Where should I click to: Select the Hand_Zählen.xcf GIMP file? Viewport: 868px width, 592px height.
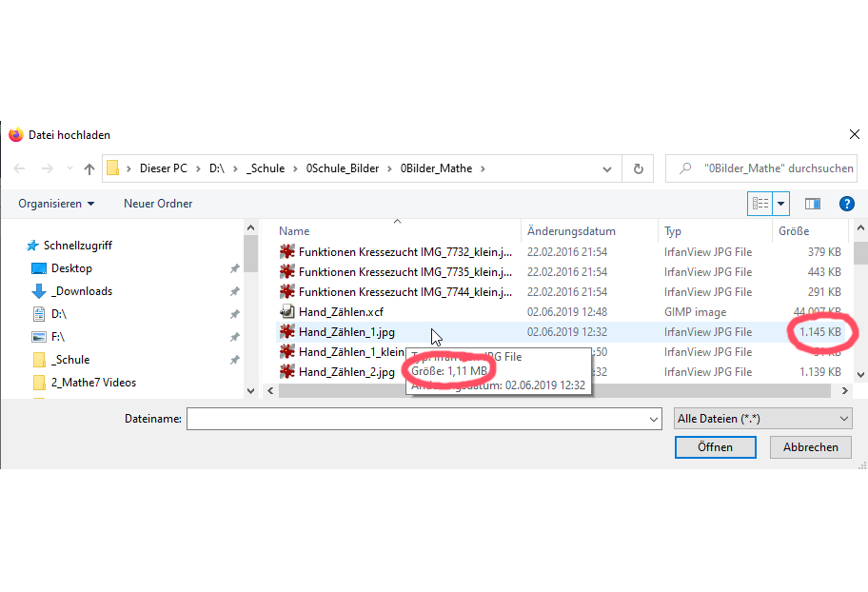[341, 312]
